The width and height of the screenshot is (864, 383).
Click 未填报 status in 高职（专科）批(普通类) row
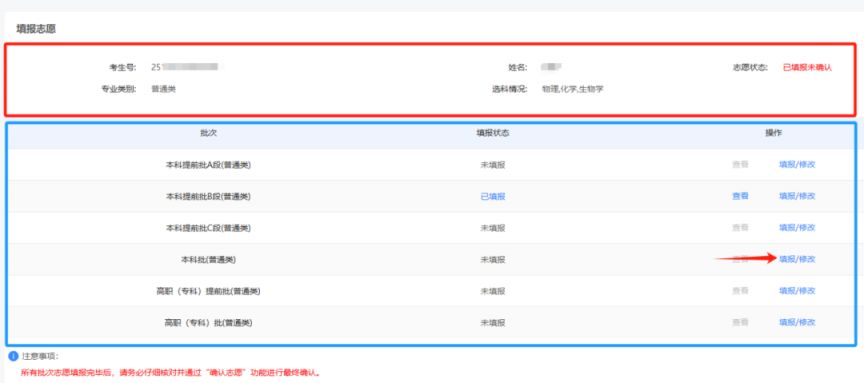pyautogui.click(x=493, y=322)
